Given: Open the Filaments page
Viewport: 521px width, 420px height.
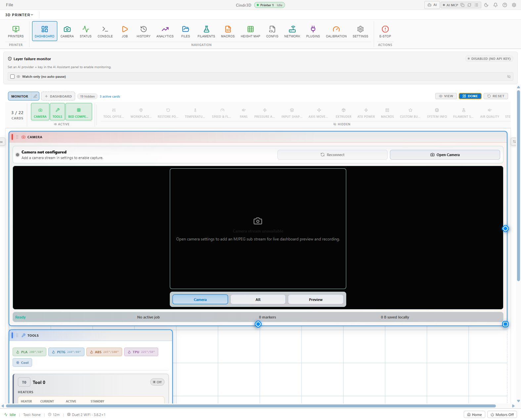Looking at the screenshot, I should tap(206, 31).
